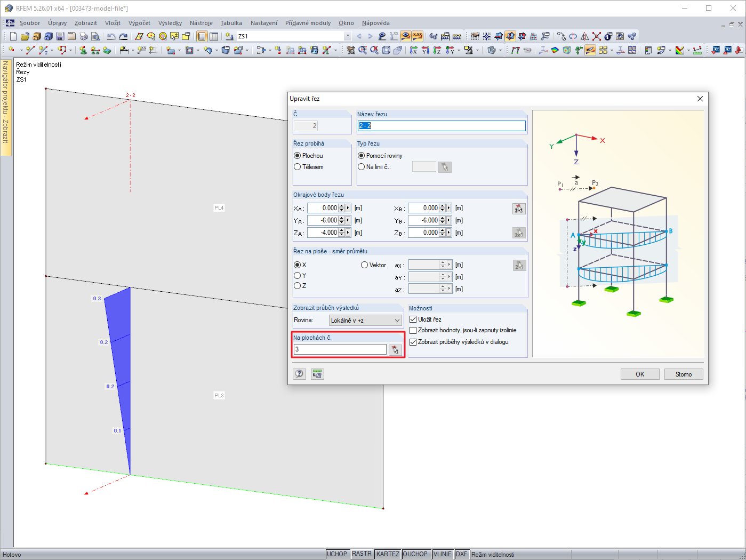Viewport: 746px width, 560px height.
Task: Print the current view with the printer icon
Action: 84,36
